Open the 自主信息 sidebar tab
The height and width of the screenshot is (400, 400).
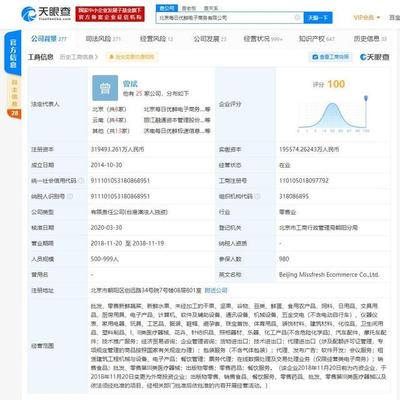point(14,93)
